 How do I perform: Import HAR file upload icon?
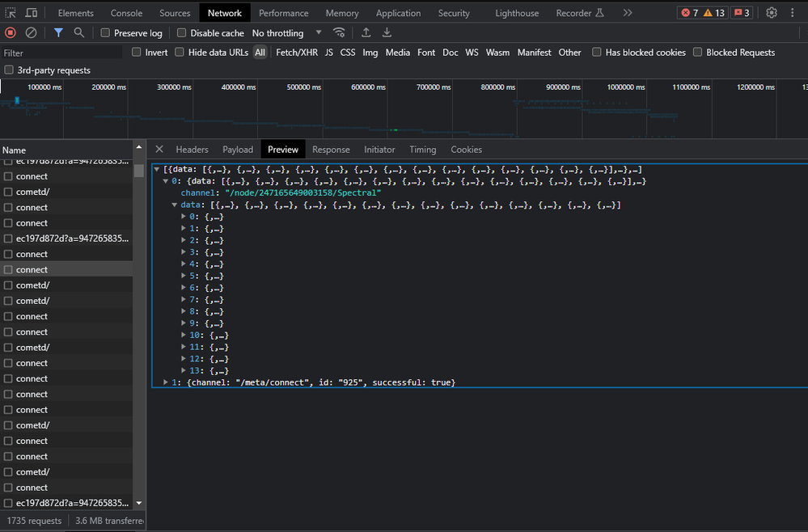pyautogui.click(x=366, y=33)
